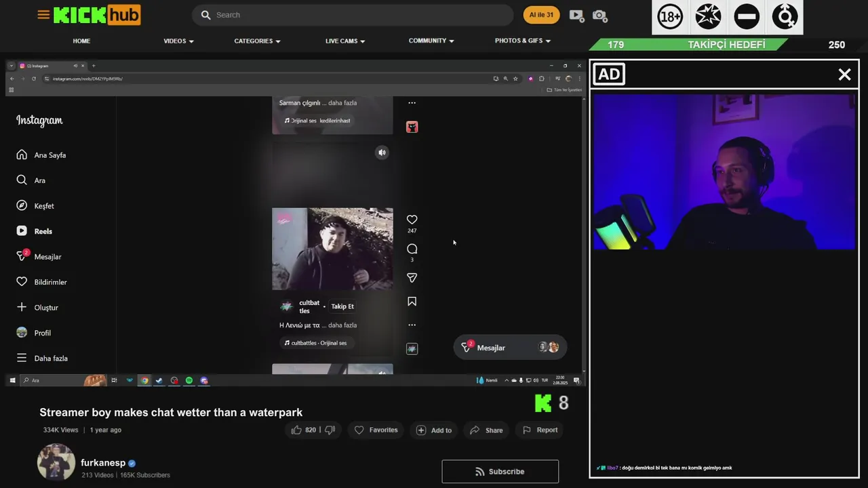Image resolution: width=868 pixels, height=488 pixels.
Task: Open the Kickhub hamburger menu
Action: point(43,14)
